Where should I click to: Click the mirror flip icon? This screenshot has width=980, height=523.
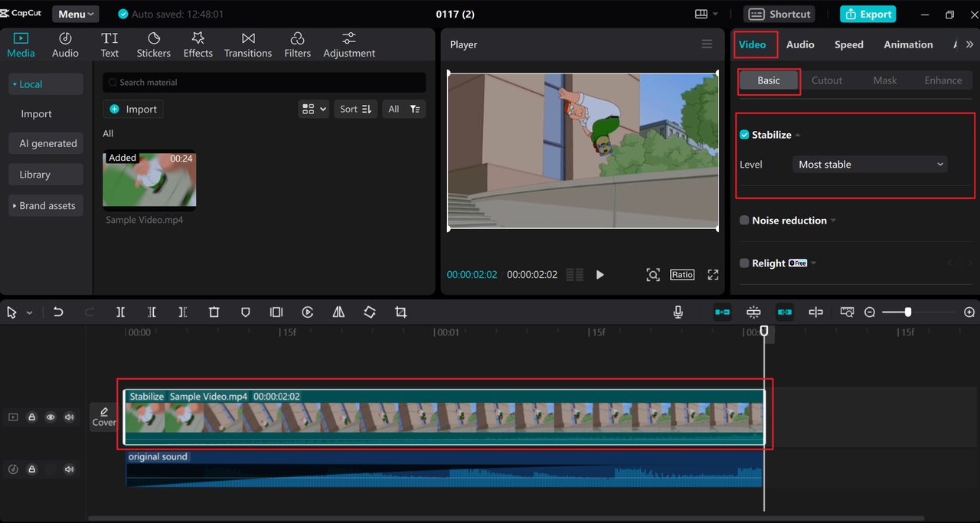338,312
